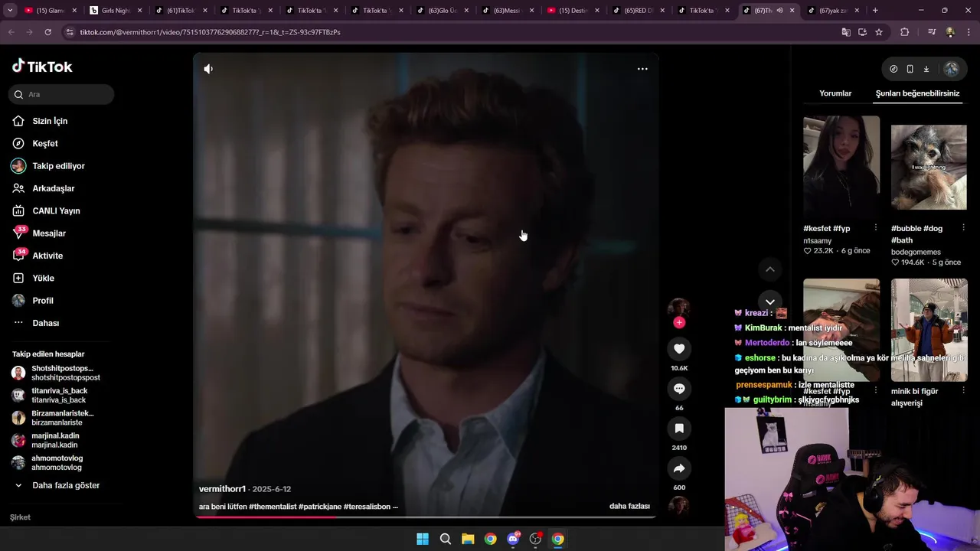Open the bodegomemes username
Viewport: 980px width, 551px height.
916,252
